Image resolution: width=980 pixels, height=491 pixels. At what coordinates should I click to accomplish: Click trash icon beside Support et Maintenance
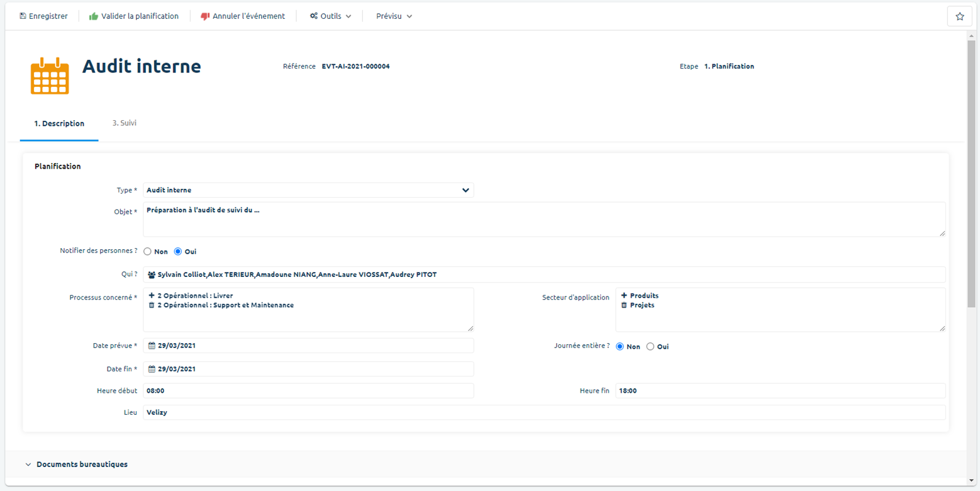[152, 305]
